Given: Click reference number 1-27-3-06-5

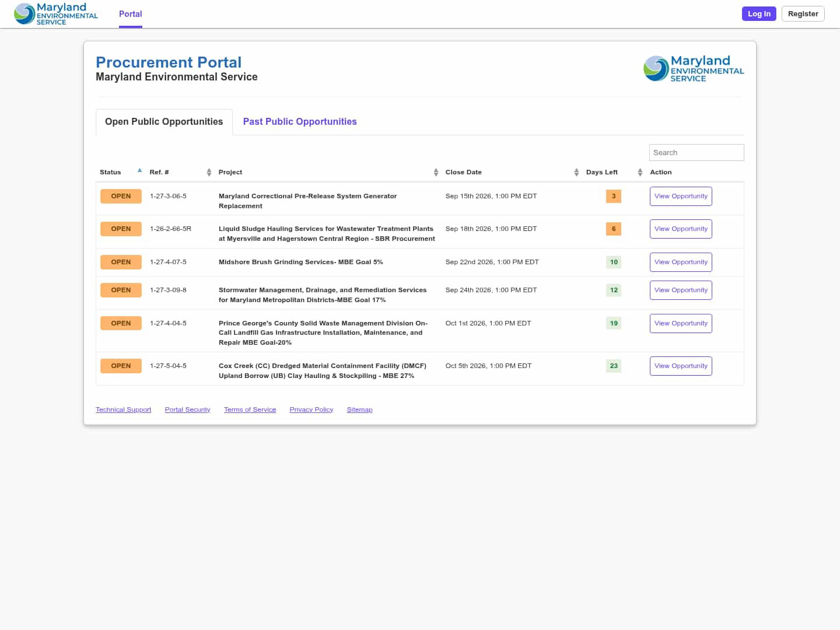Looking at the screenshot, I should tap(168, 197).
